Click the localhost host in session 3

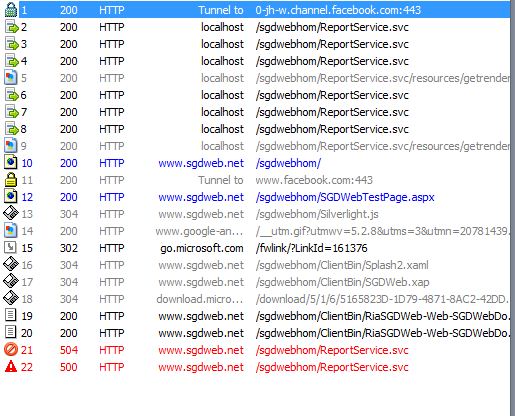222,44
